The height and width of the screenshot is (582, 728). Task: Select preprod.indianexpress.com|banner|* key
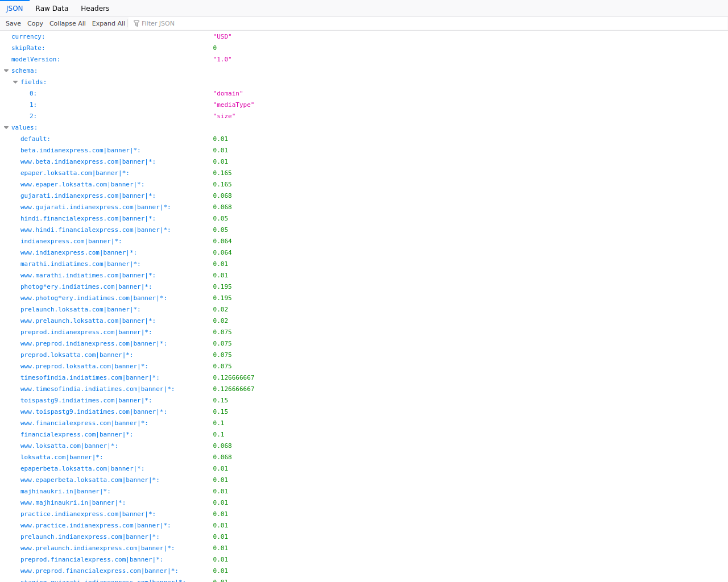86,332
